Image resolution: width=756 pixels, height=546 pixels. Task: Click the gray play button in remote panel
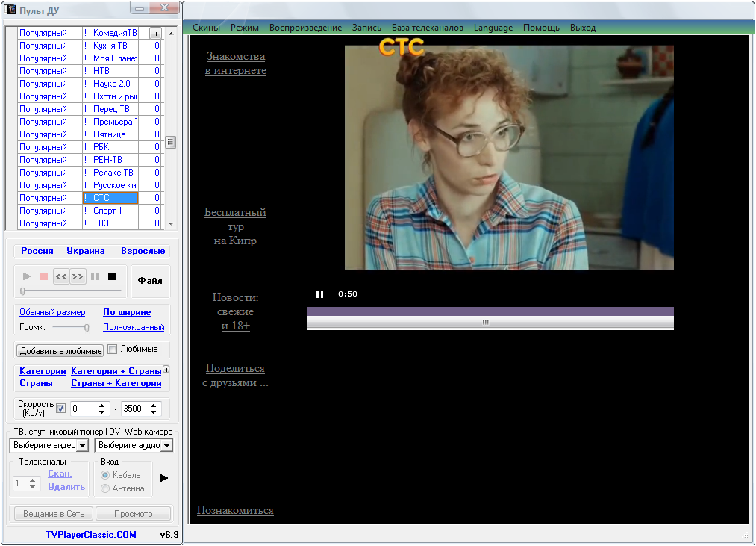[27, 276]
